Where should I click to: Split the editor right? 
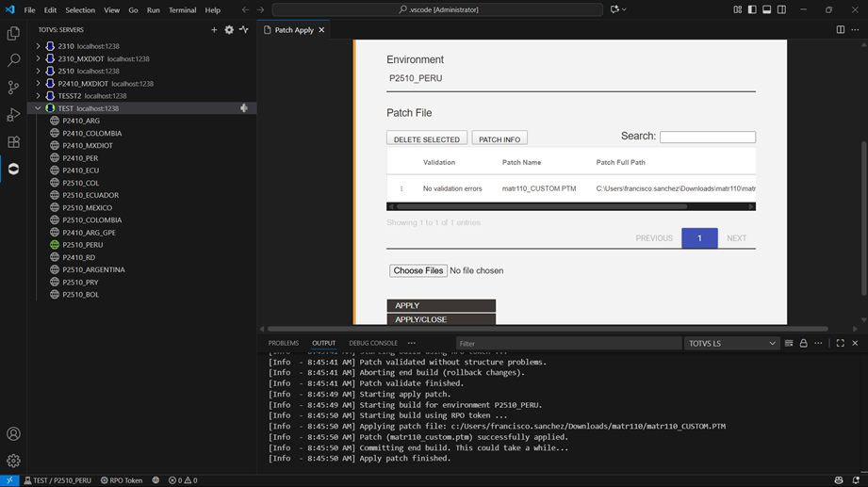tap(841, 30)
